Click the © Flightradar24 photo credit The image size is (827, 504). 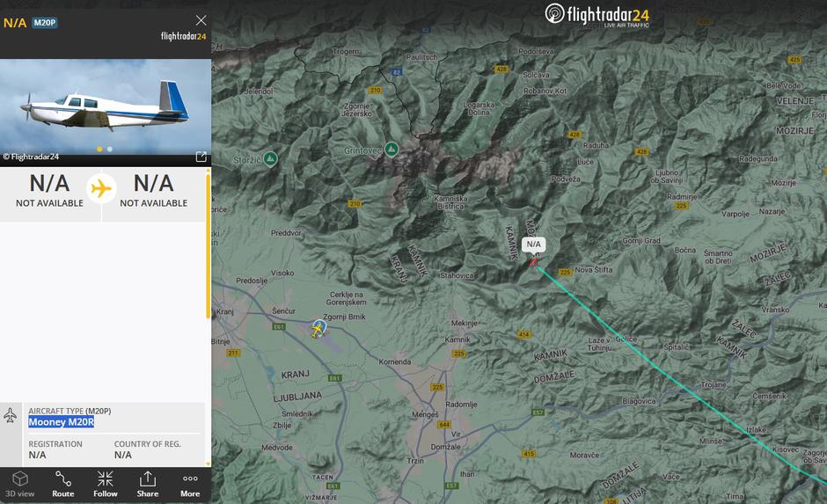[31, 157]
